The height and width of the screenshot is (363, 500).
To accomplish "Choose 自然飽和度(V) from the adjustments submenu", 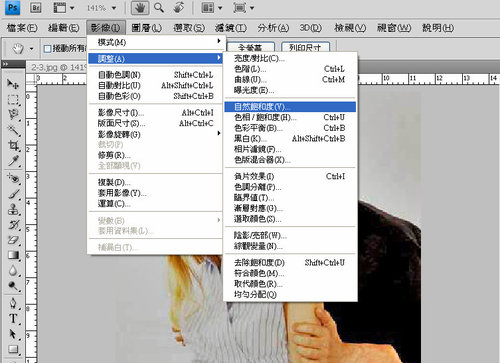I will click(290, 107).
